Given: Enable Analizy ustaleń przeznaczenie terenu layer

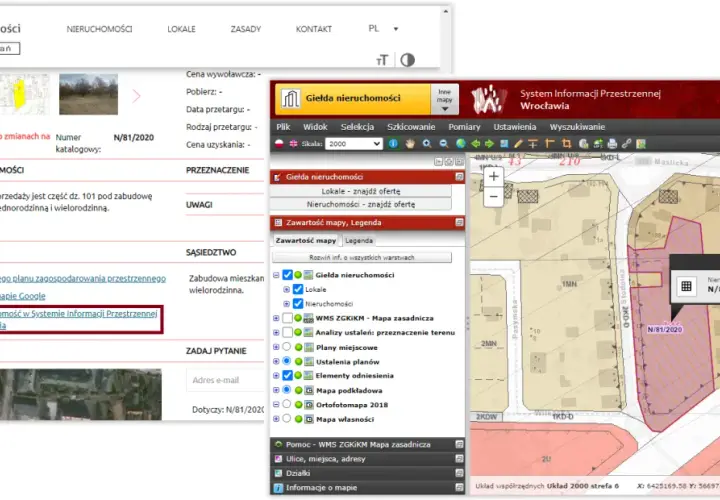Looking at the screenshot, I should pos(287,332).
